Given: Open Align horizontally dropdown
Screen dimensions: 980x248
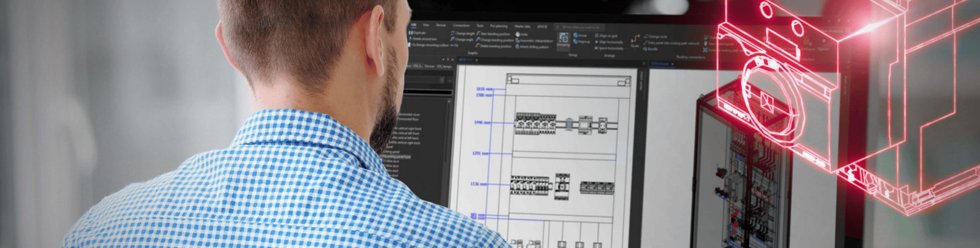Looking at the screenshot, I should [x=611, y=42].
